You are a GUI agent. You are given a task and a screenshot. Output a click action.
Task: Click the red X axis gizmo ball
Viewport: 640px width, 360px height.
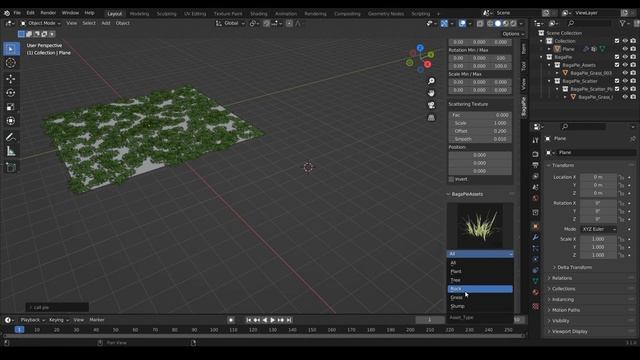427,64
